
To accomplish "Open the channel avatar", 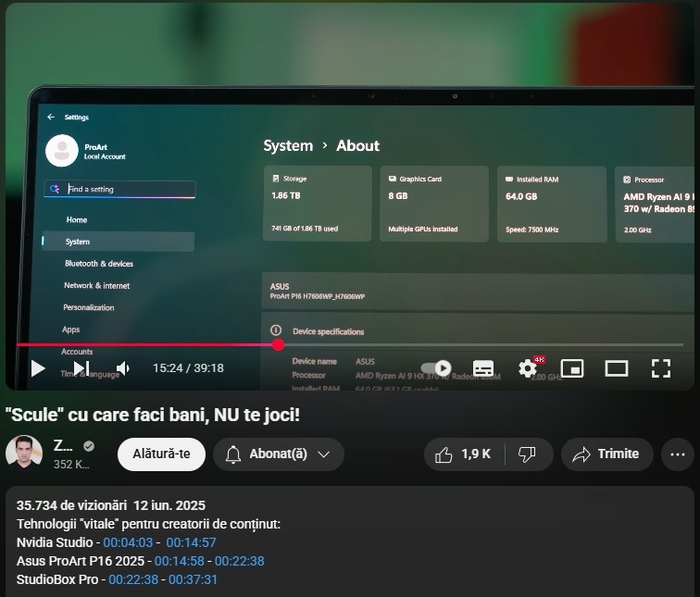I will point(24,454).
